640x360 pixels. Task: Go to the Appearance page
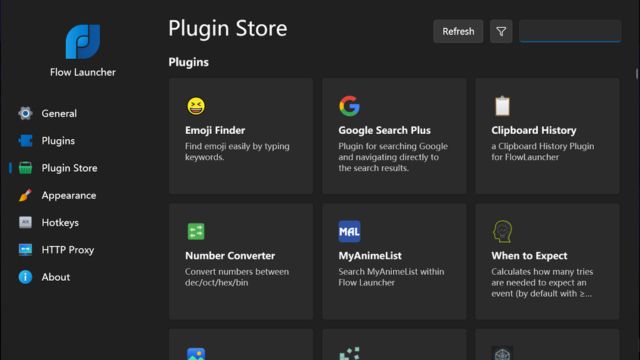[69, 196]
